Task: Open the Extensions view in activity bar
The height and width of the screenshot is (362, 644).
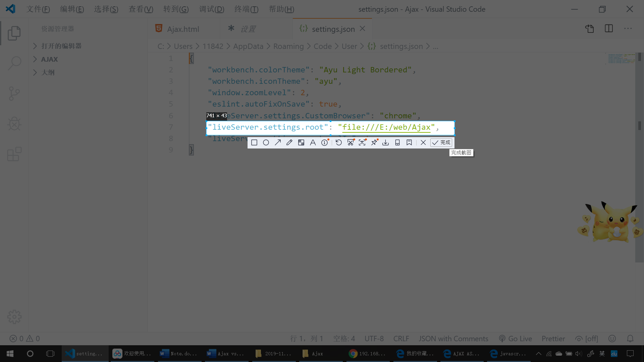Action: [x=14, y=154]
